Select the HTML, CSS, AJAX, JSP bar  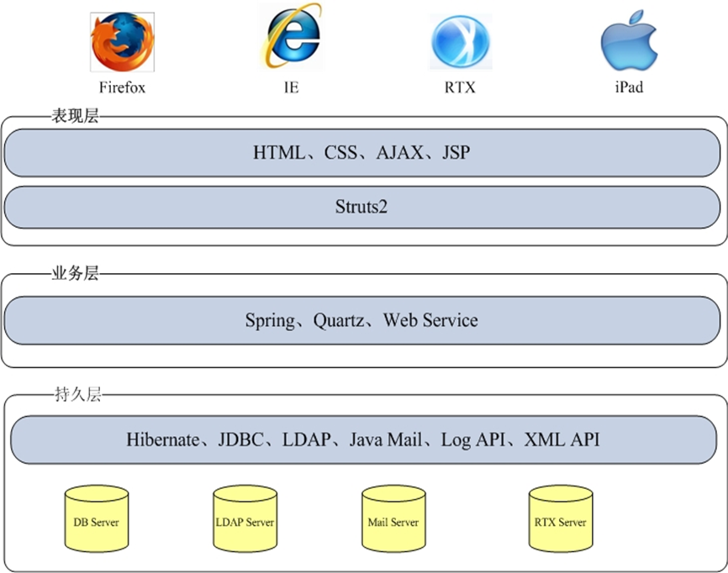[361, 154]
